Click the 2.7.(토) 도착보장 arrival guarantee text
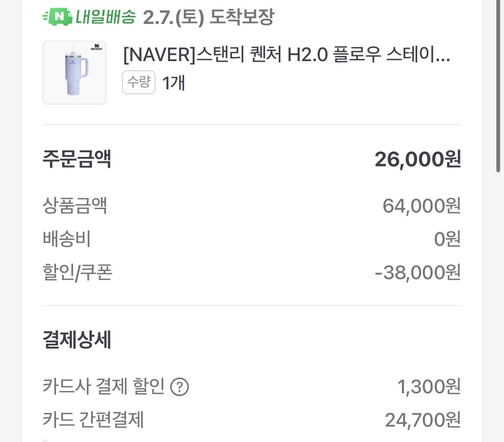 209,17
